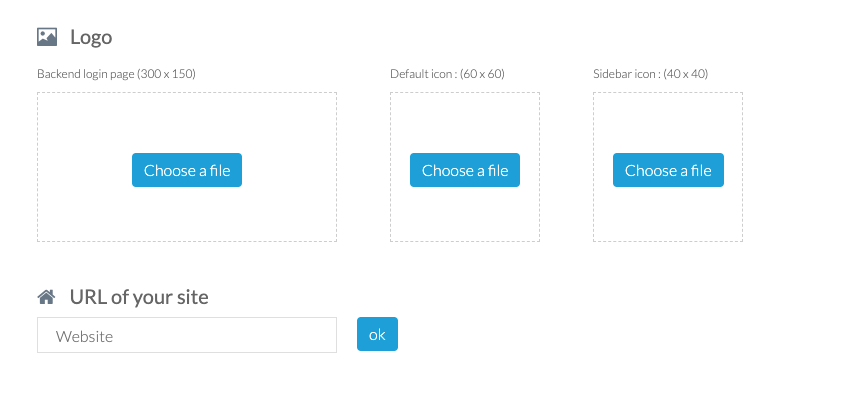Image resolution: width=856 pixels, height=394 pixels.
Task: Click the dashed border of Backend login box
Action: [187, 92]
